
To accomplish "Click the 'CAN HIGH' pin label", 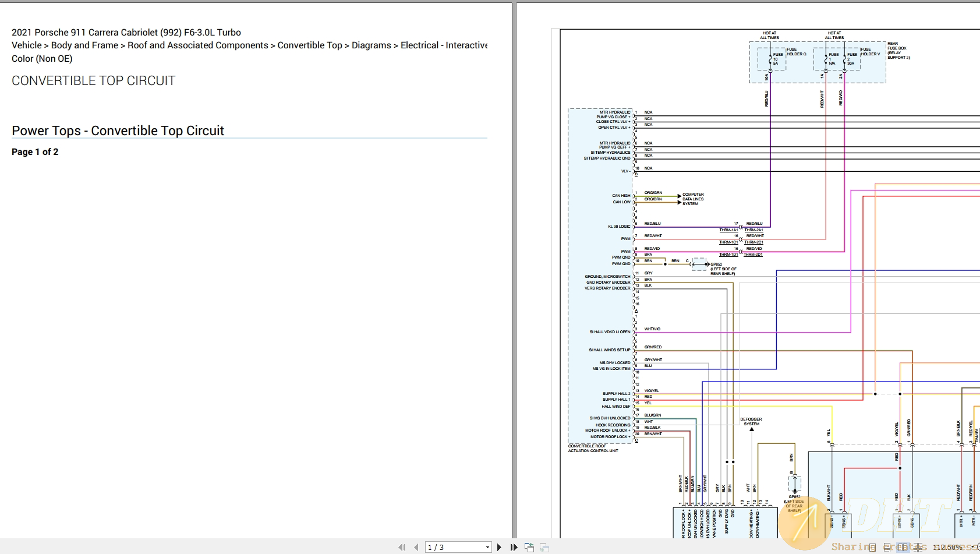I will pyautogui.click(x=621, y=196).
